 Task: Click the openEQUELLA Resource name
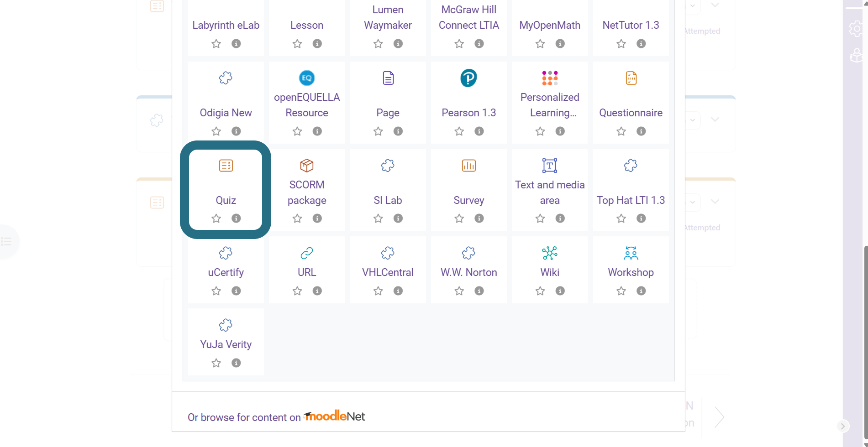point(307,105)
